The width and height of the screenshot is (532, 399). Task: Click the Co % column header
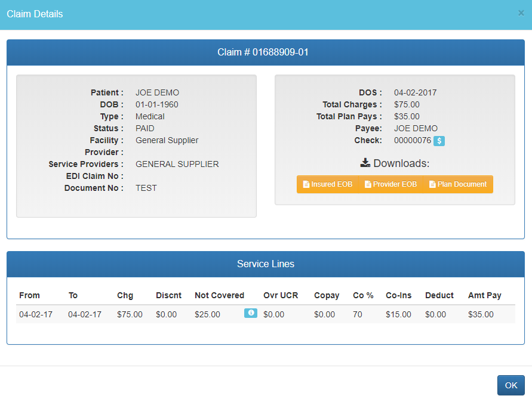(363, 295)
